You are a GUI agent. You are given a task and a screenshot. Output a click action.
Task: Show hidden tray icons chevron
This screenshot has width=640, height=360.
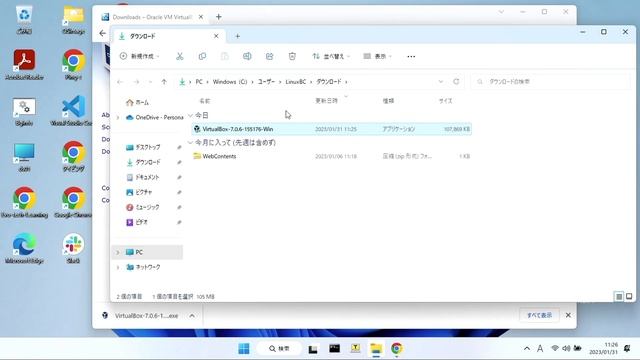coord(527,348)
